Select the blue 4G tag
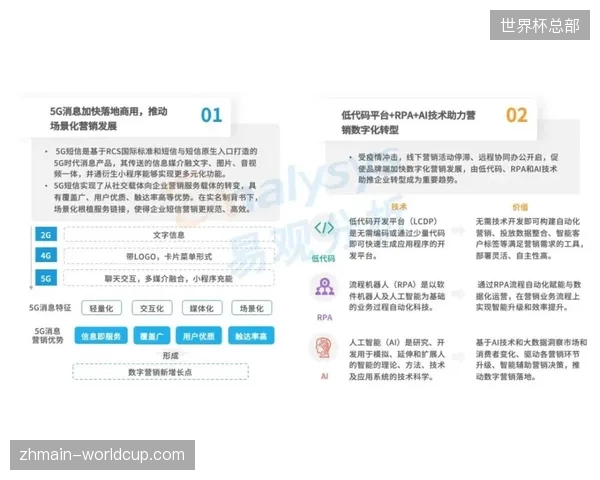Screen dimensions: 600x480 click(x=46, y=255)
